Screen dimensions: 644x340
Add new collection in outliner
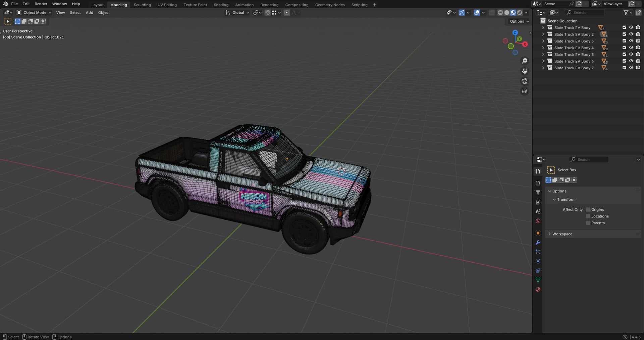(638, 13)
